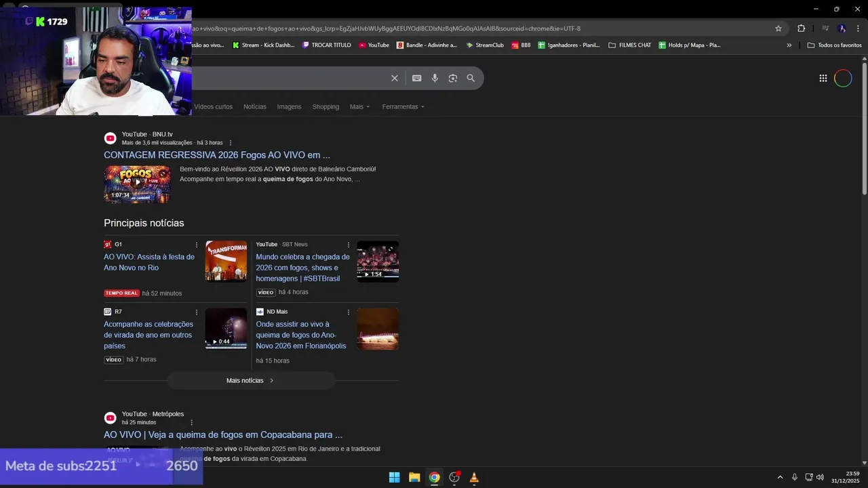Screen dimensions: 868x488
Task: Open the Google apps grid
Action: point(823,78)
